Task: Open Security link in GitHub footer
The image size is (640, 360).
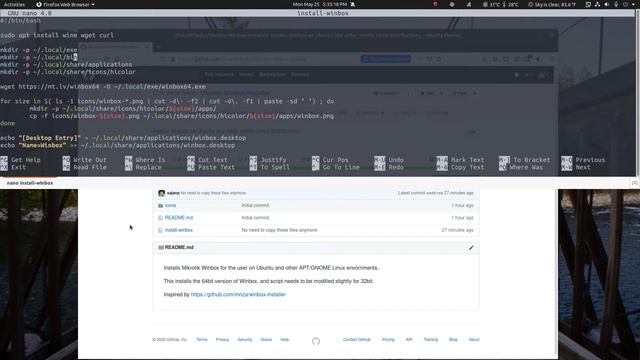Action: tap(245, 340)
